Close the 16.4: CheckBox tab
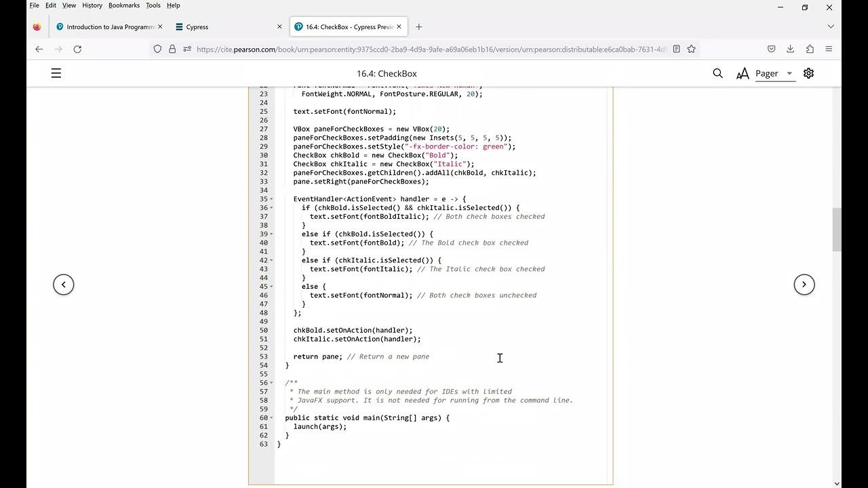 point(399,27)
